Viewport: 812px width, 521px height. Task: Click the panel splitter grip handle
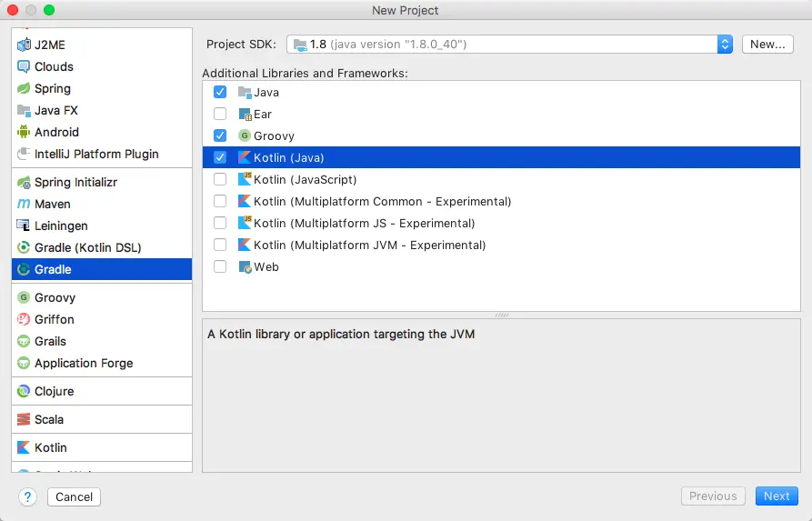[x=501, y=315]
